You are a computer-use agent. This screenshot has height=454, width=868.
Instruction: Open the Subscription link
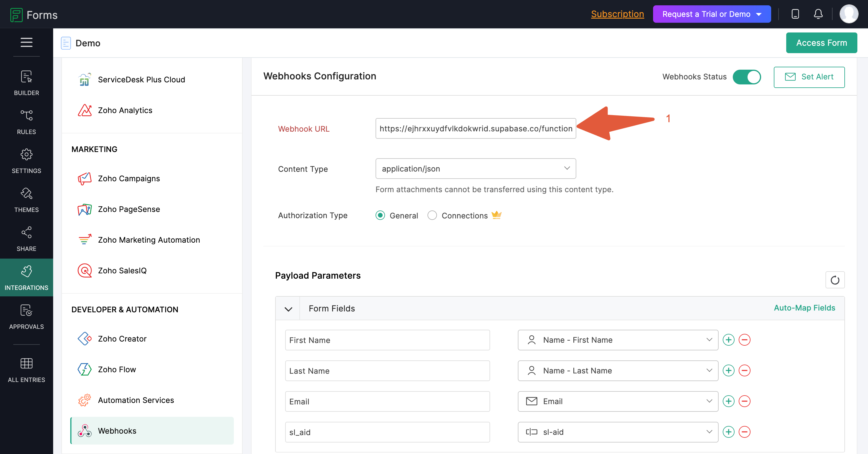pyautogui.click(x=617, y=14)
